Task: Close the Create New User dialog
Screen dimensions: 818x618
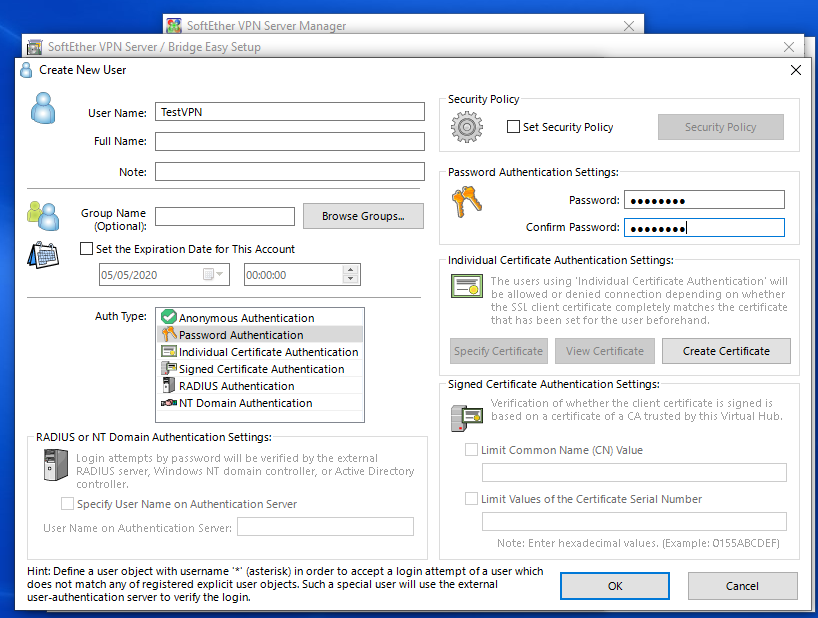Action: click(x=796, y=70)
